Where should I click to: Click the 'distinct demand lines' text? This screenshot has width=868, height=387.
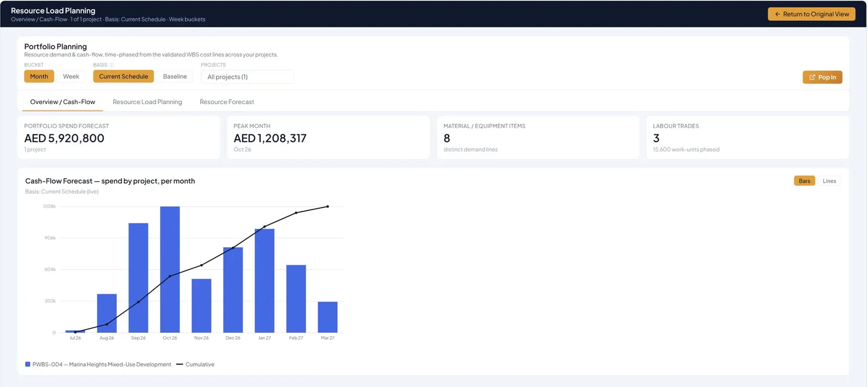click(x=470, y=150)
